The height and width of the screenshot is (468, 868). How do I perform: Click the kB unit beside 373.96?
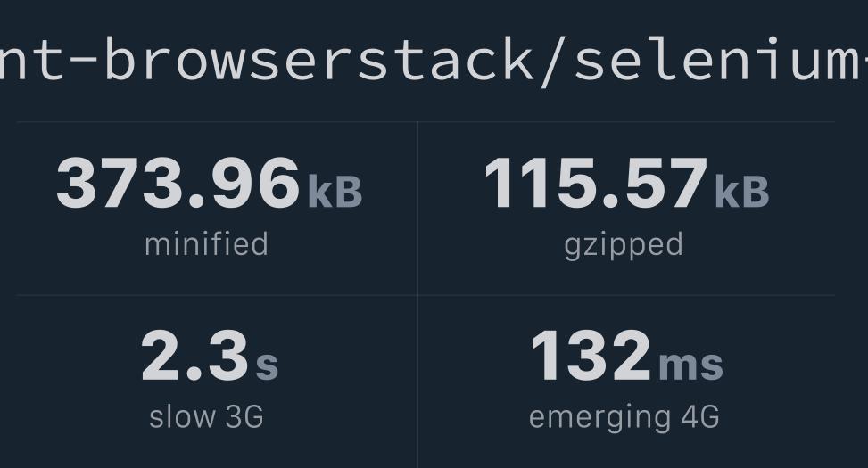335,192
